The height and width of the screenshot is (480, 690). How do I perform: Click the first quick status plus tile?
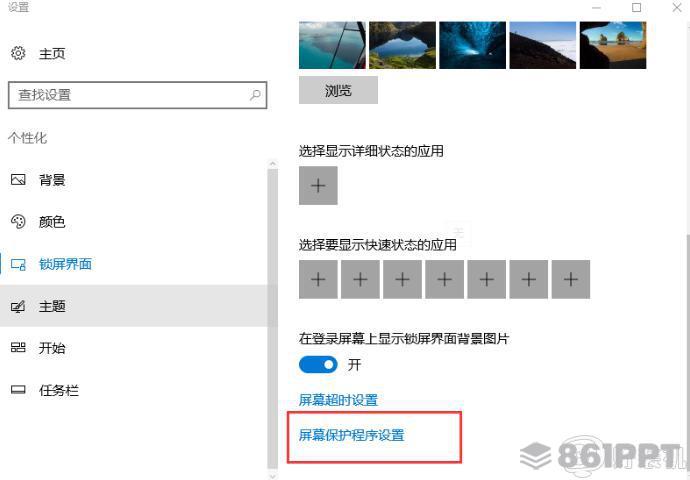pyautogui.click(x=318, y=279)
